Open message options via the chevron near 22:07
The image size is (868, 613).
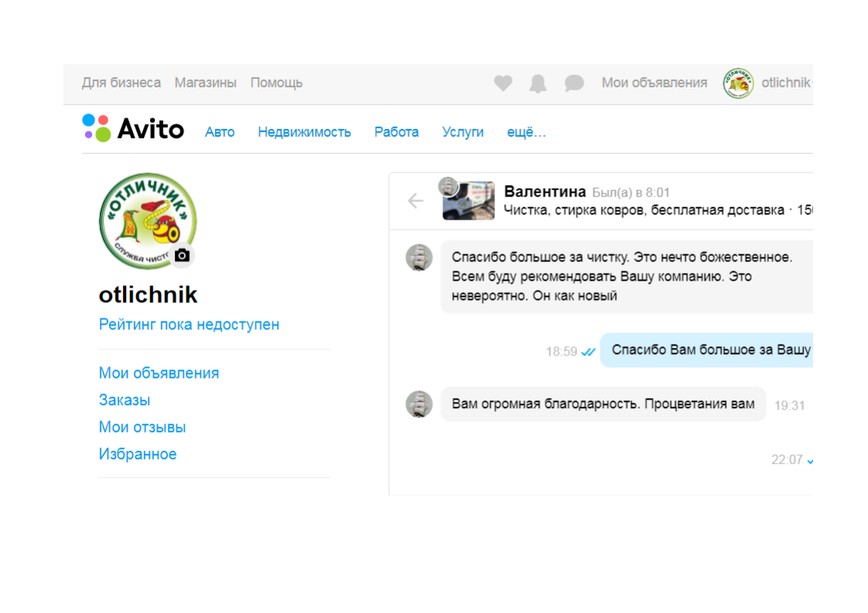(x=810, y=461)
